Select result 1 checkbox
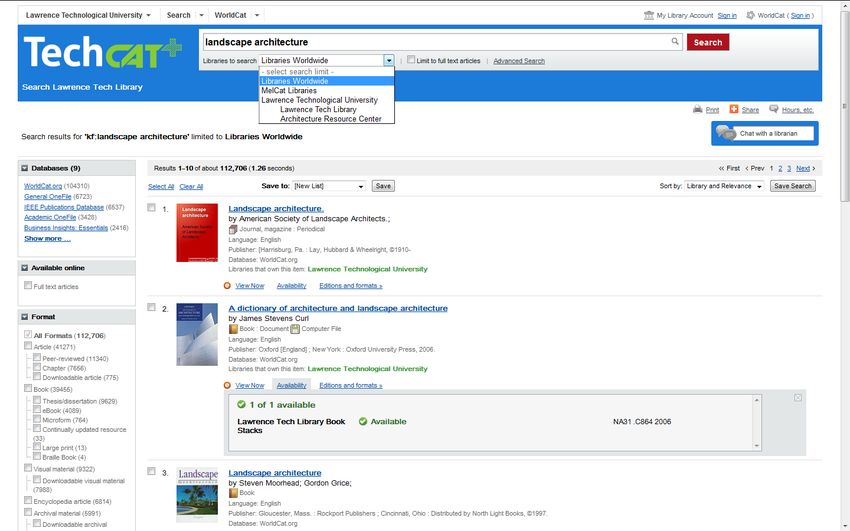 point(151,208)
